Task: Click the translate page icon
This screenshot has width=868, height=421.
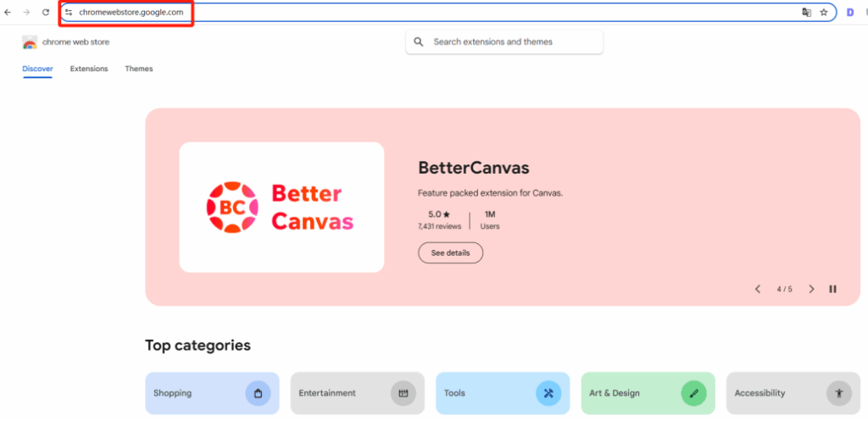Action: [807, 12]
